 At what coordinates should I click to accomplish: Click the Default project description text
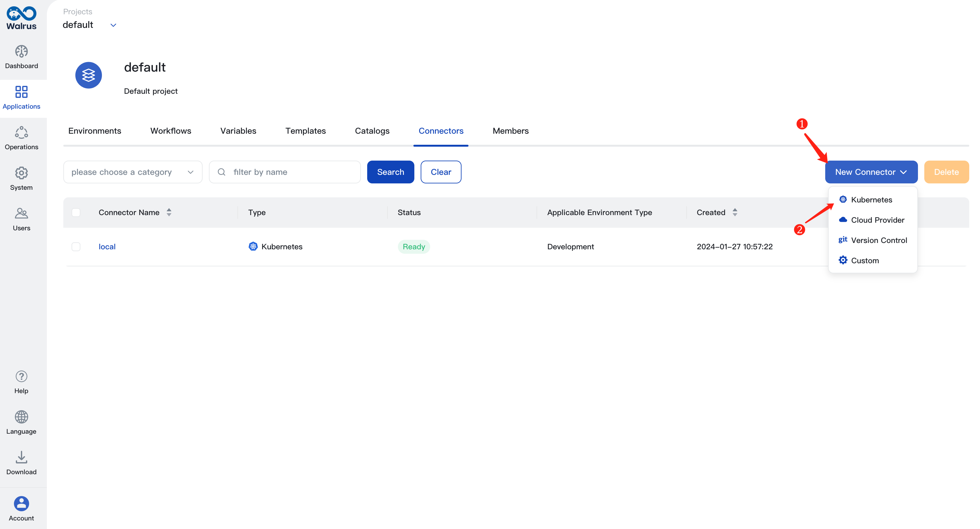(151, 91)
